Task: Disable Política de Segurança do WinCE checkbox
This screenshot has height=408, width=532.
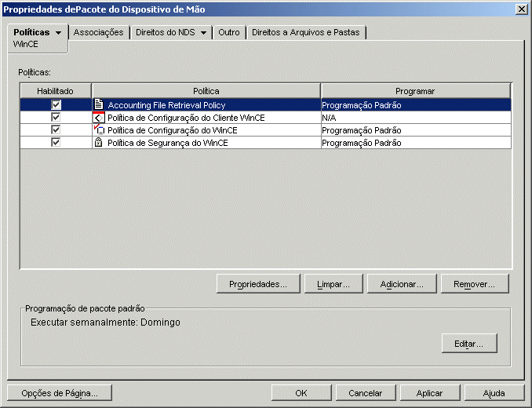Action: click(56, 143)
